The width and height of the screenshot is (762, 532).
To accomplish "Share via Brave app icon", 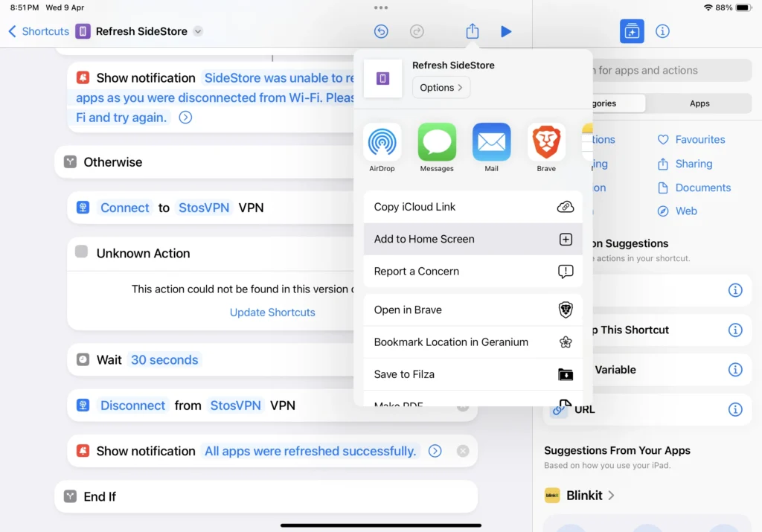I will (x=546, y=148).
